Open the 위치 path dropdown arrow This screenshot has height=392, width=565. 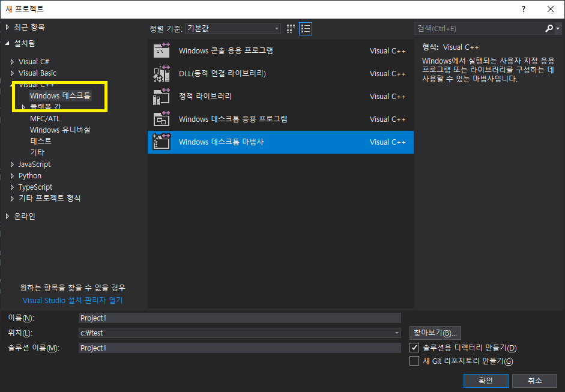point(396,333)
